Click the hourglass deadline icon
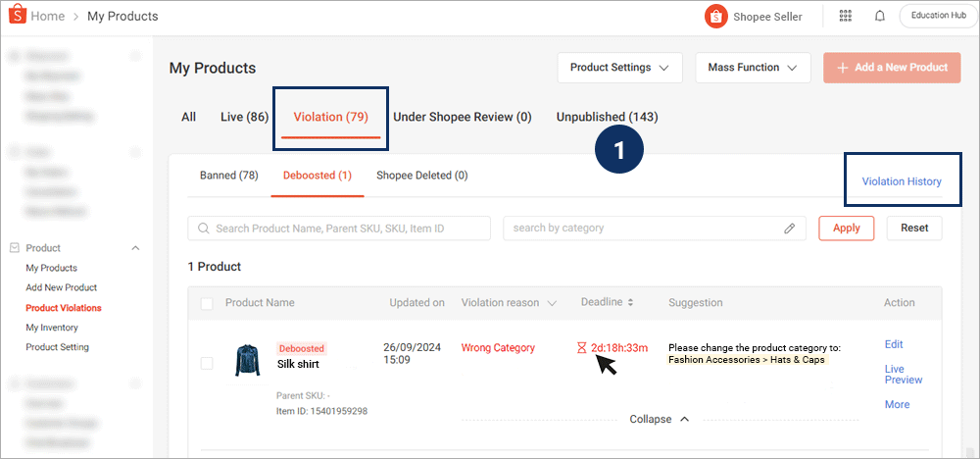Screen dimensions: 980x459 (x=582, y=348)
